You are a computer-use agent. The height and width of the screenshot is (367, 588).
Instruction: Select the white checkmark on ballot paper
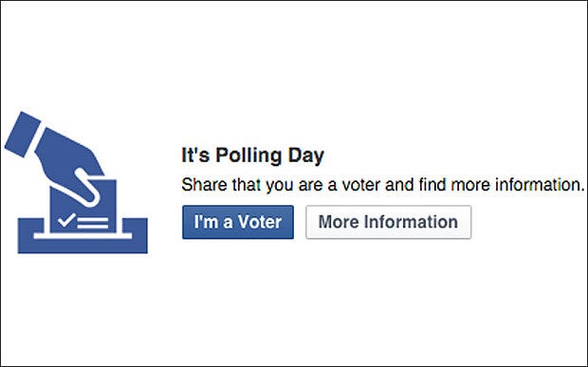point(66,219)
